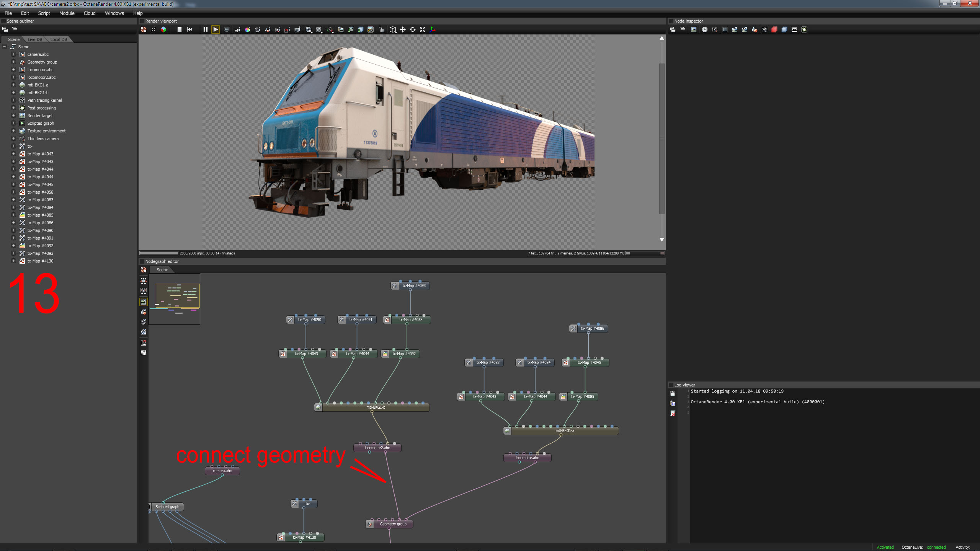This screenshot has width=980, height=551.
Task: Toggle the Nodegraph editor panel checkbox
Action: point(142,261)
